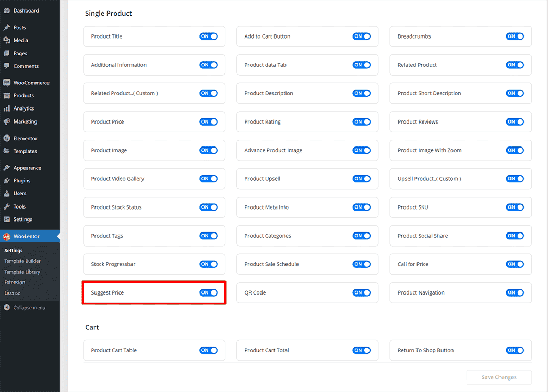Toggle off Product Navigation

515,293
